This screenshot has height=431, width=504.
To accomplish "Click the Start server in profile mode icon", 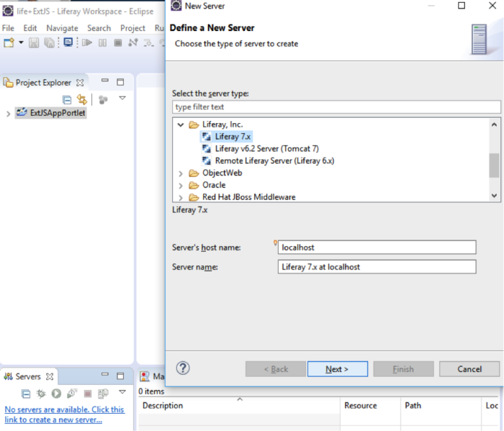I will (x=72, y=394).
